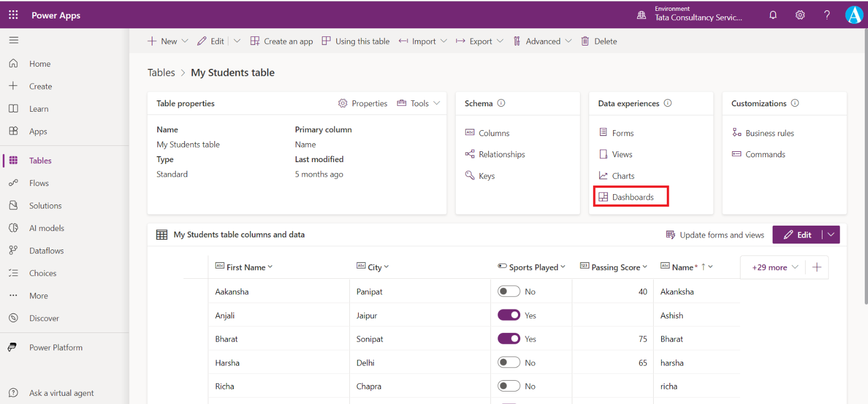Image resolution: width=868 pixels, height=404 pixels.
Task: Expand the +29 more columns dropdown
Action: [x=775, y=267]
